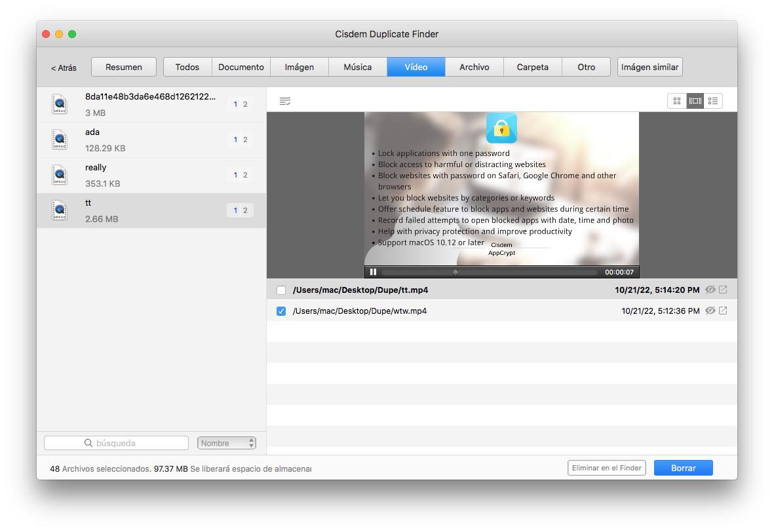Open the Imágen similar tab
The image size is (774, 532).
pyautogui.click(x=649, y=66)
